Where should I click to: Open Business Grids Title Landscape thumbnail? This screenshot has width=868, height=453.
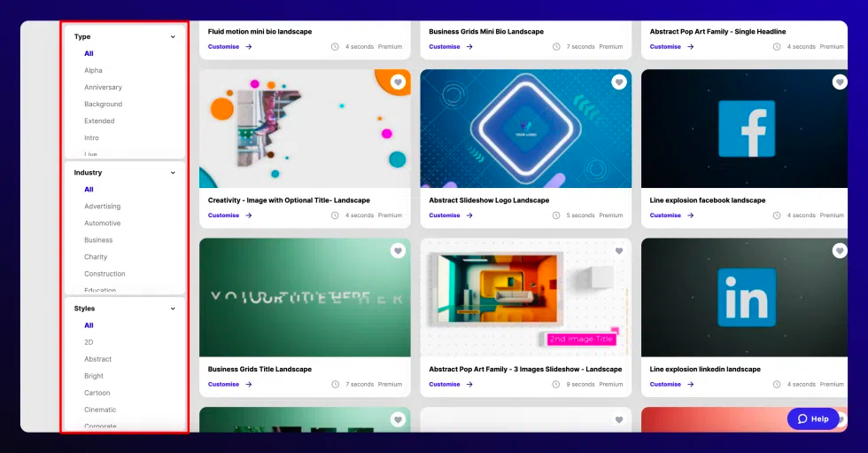coord(305,297)
